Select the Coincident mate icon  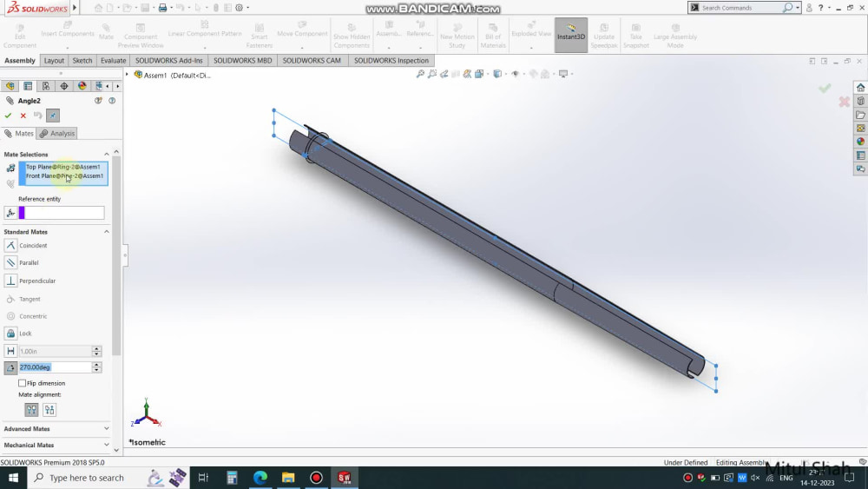tap(10, 245)
